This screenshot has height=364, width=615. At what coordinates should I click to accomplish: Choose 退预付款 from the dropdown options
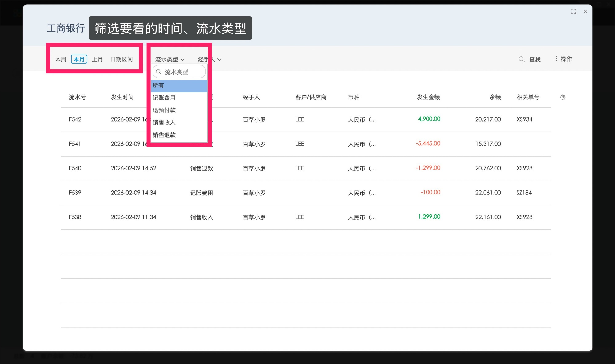tap(164, 110)
